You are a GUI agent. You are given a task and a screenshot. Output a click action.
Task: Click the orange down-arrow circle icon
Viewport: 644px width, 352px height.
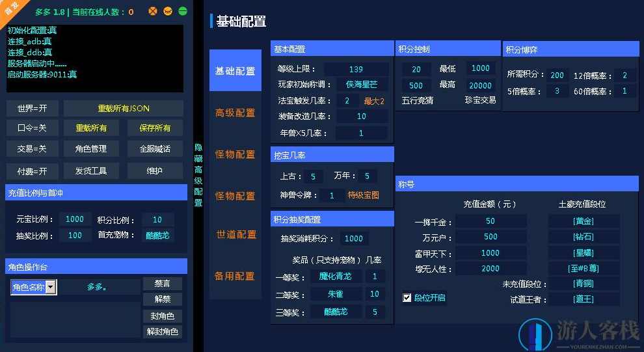pyautogui.click(x=168, y=11)
